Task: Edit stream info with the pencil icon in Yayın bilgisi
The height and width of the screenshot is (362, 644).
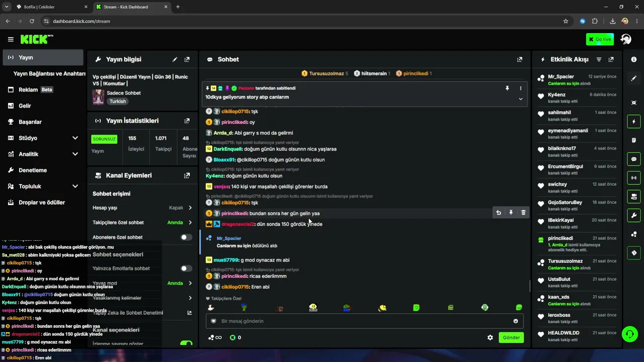Action: tap(175, 59)
